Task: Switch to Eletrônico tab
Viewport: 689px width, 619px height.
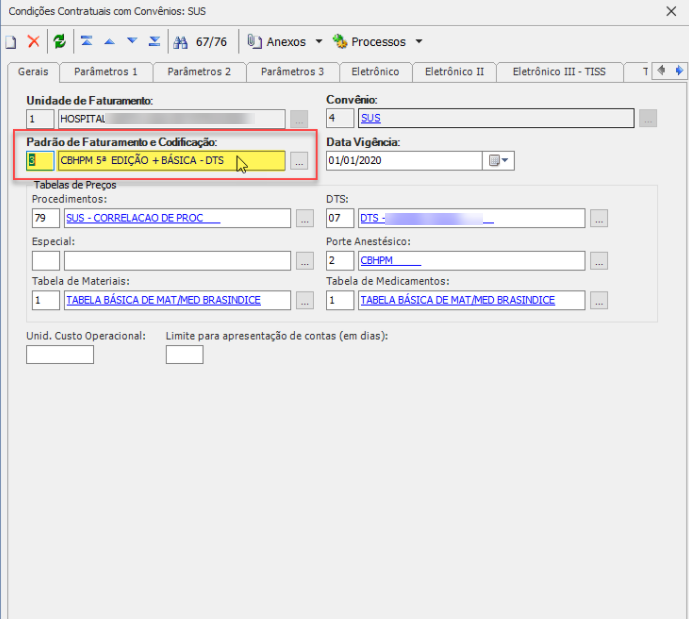Action: point(375,72)
